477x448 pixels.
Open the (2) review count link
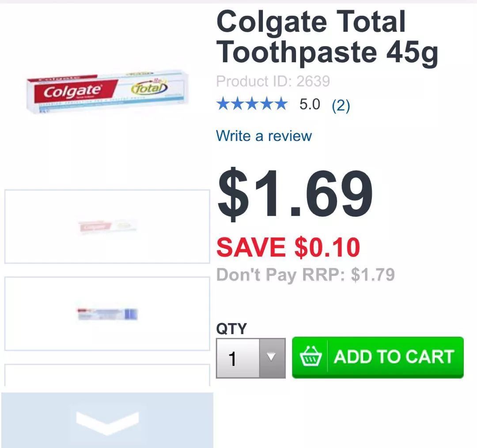point(341,105)
